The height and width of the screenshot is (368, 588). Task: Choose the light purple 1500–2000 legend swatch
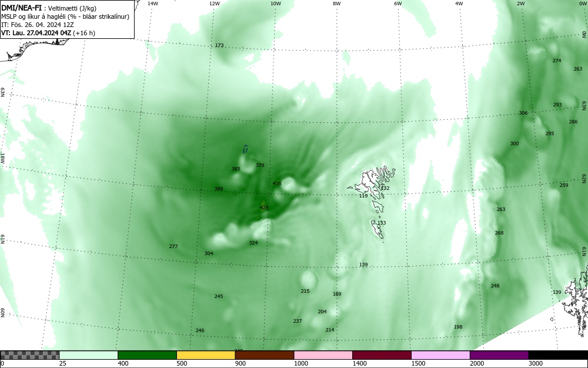coord(440,355)
